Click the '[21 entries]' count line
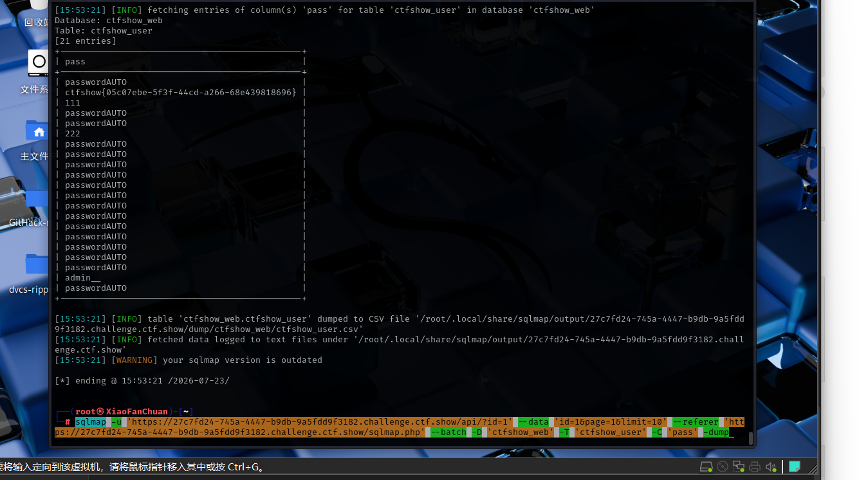 tap(86, 41)
